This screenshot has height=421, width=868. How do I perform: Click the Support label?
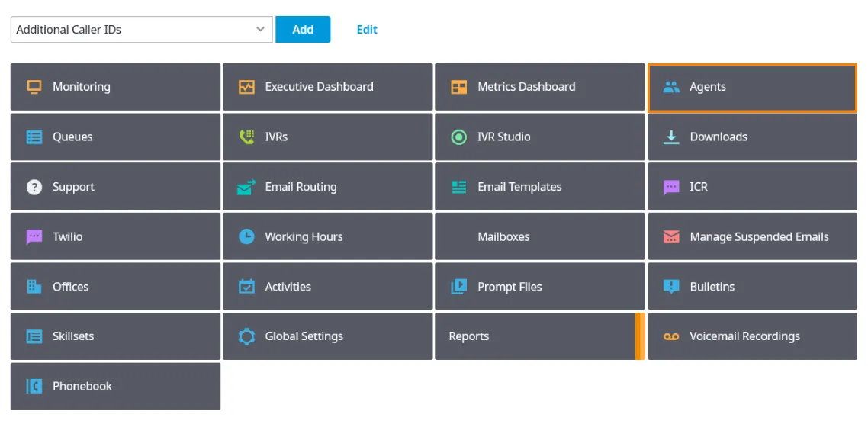[74, 187]
